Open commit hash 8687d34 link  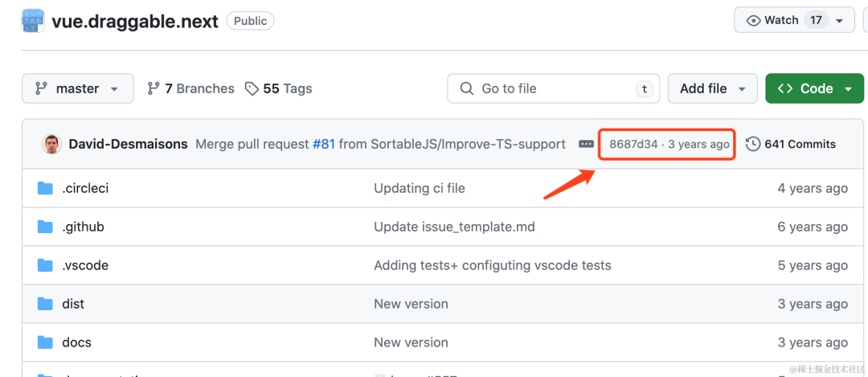click(633, 144)
